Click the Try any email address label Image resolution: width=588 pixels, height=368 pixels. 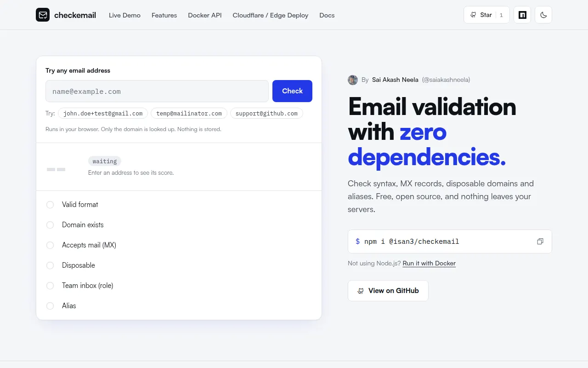coord(78,70)
